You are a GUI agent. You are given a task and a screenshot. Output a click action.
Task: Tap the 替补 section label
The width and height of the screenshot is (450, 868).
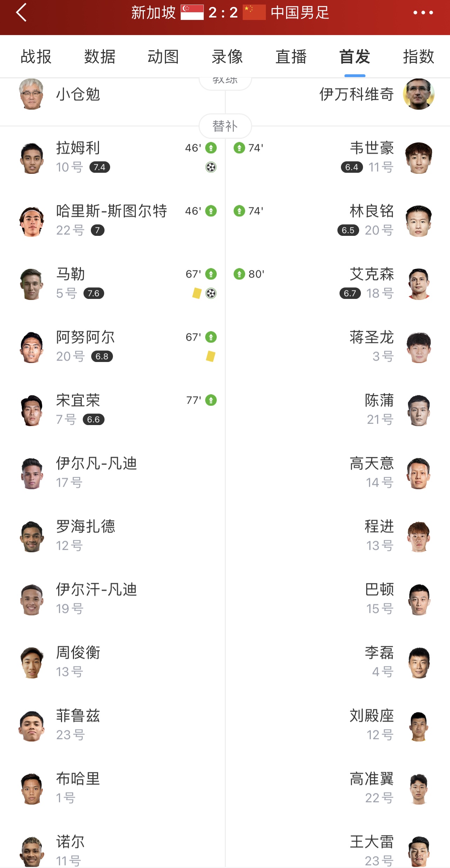pyautogui.click(x=225, y=126)
